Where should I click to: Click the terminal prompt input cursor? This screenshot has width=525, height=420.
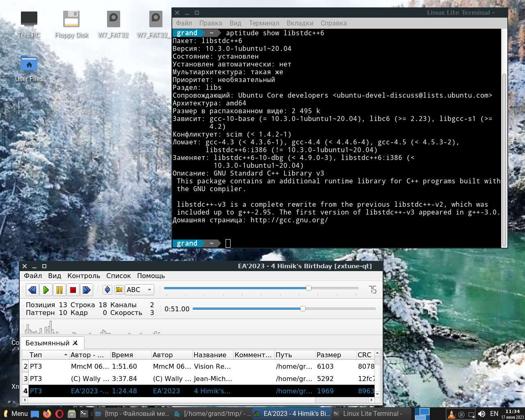pyautogui.click(x=228, y=243)
